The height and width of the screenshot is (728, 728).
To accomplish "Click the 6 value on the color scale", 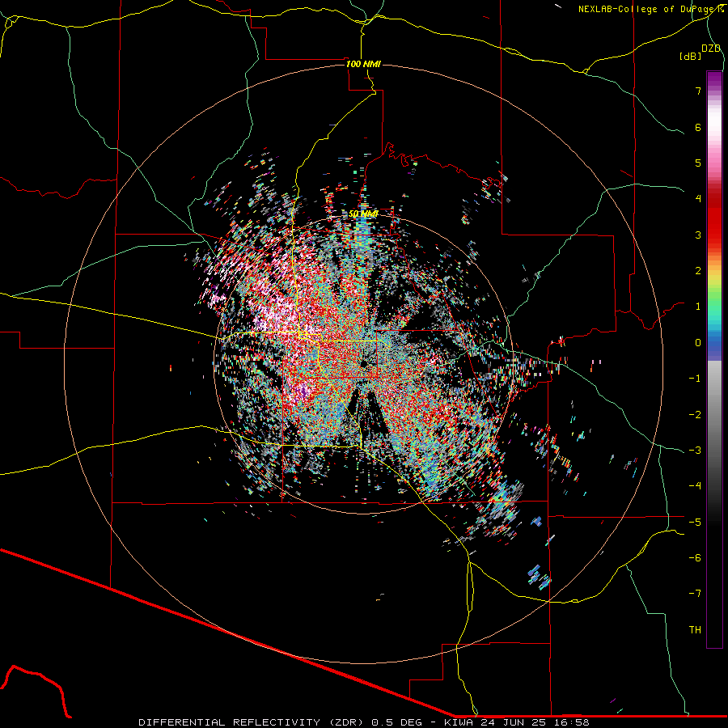I will pyautogui.click(x=698, y=127).
